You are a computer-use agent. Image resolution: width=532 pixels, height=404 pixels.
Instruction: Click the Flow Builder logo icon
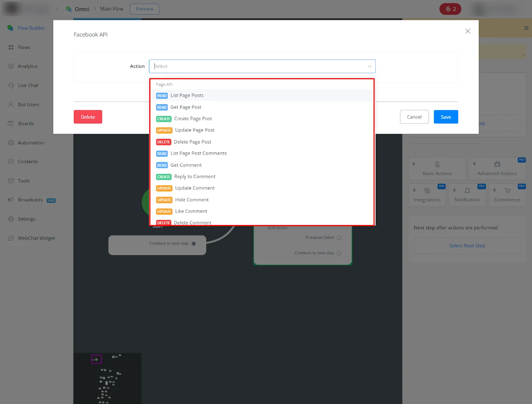tap(10, 28)
